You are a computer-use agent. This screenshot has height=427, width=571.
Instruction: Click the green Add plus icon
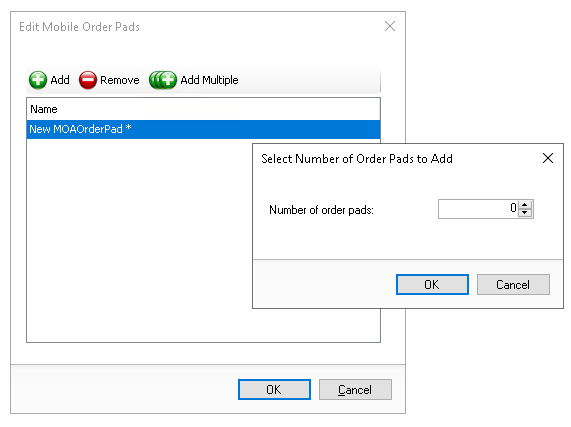click(38, 80)
